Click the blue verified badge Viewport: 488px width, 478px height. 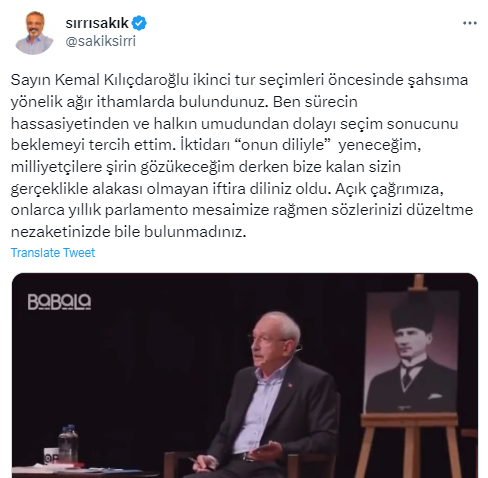[x=139, y=23]
